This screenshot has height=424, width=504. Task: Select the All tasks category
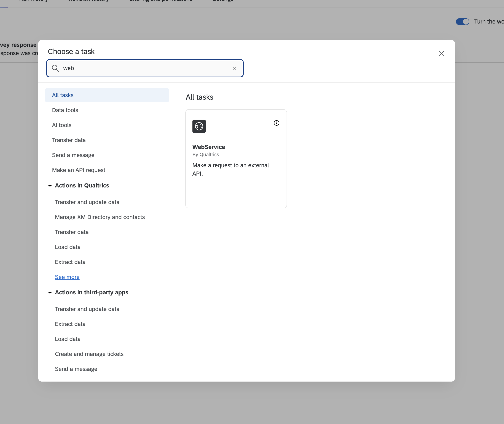pos(63,95)
